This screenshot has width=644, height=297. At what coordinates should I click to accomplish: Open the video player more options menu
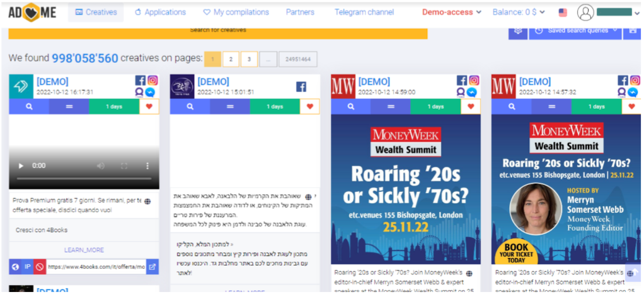click(x=147, y=165)
